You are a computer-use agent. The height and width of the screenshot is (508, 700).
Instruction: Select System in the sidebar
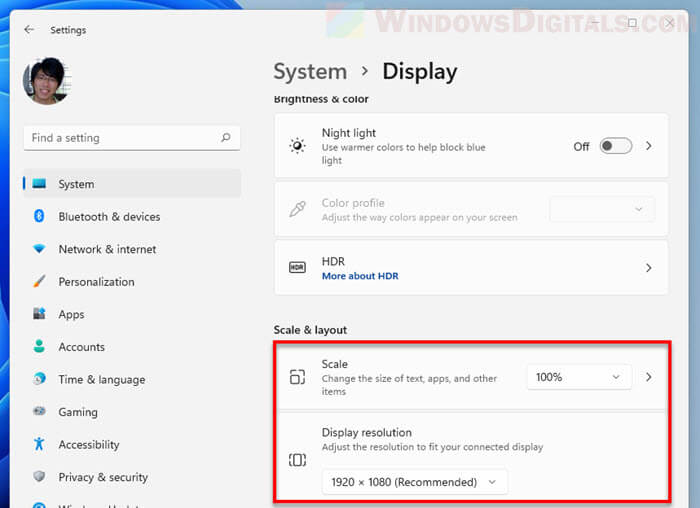tap(132, 183)
